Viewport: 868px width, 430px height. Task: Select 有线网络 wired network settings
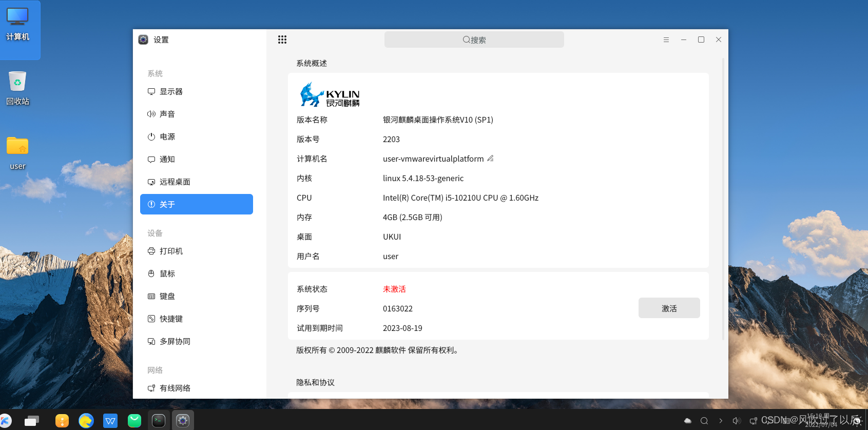click(x=196, y=388)
